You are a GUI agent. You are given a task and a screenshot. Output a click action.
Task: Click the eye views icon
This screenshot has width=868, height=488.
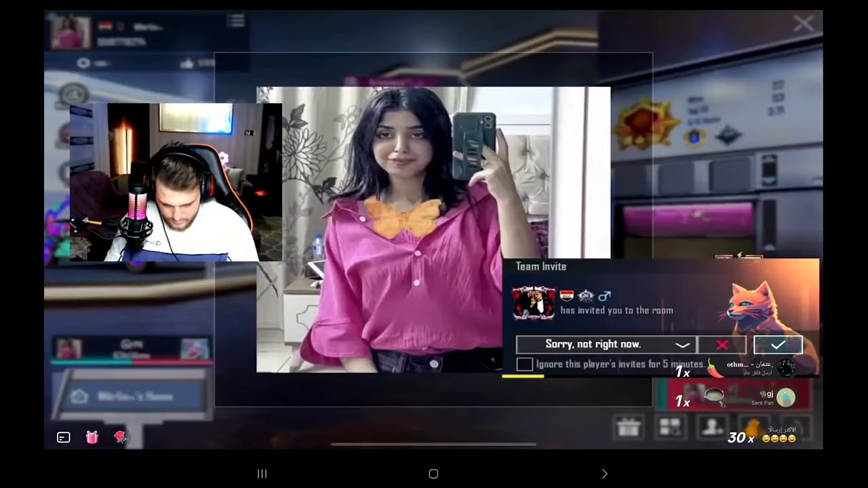83,63
